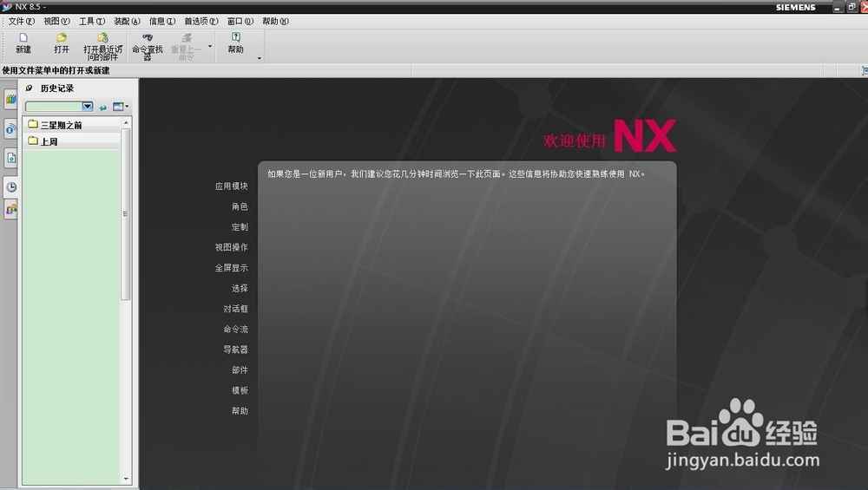Click the 打开 (Open) folder icon
This screenshot has height=490, width=868.
pyautogui.click(x=62, y=37)
